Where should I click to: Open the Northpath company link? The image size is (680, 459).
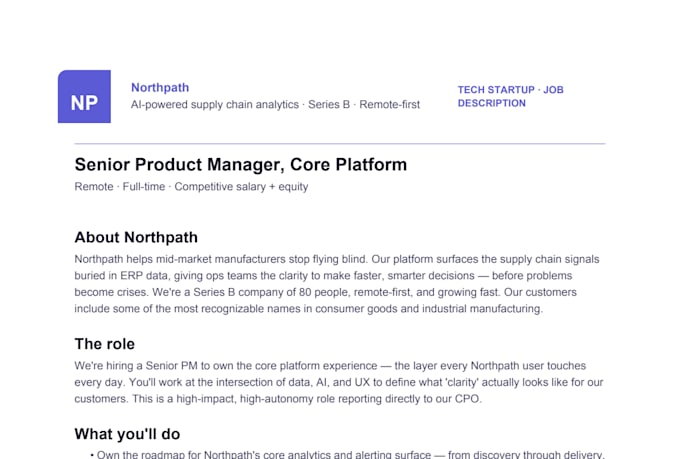[160, 88]
